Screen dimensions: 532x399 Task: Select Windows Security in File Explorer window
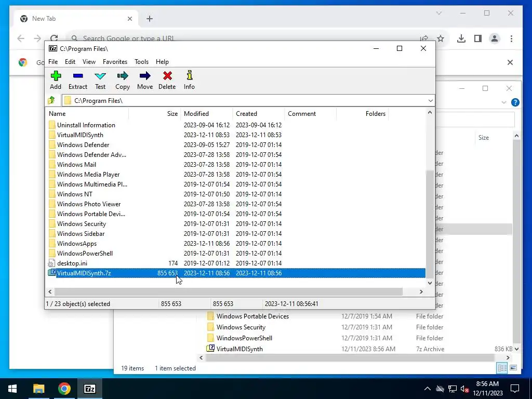coord(241,327)
